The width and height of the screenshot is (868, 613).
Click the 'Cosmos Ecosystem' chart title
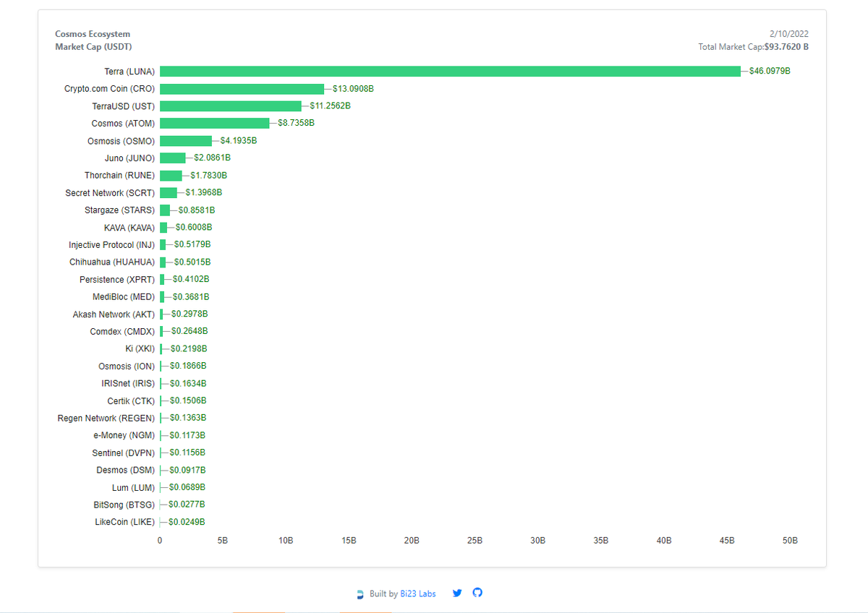[93, 34]
